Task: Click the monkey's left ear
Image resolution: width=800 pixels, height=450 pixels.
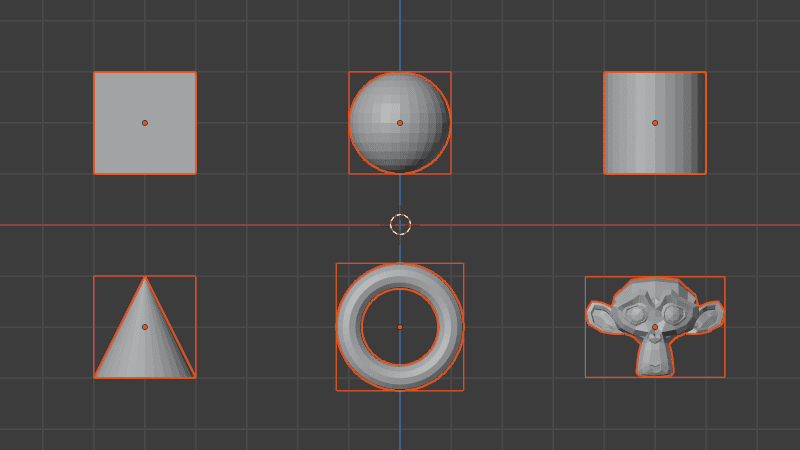Action: pyautogui.click(x=601, y=316)
